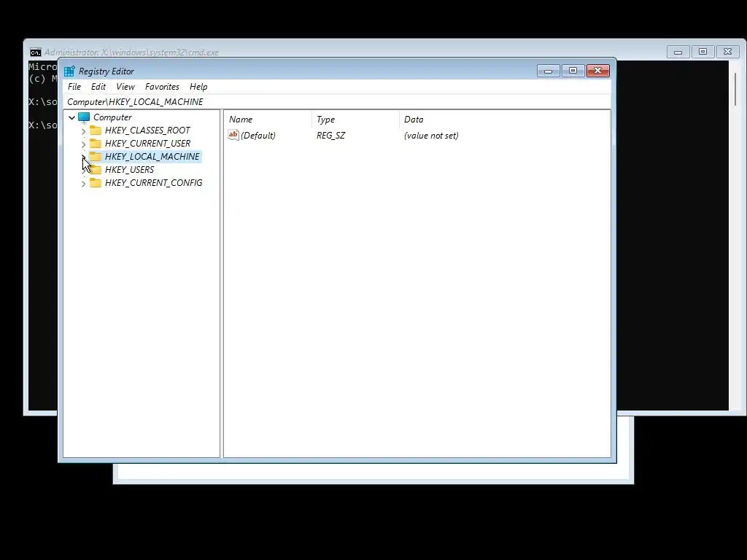Maximize the cmd.exe window

(703, 52)
